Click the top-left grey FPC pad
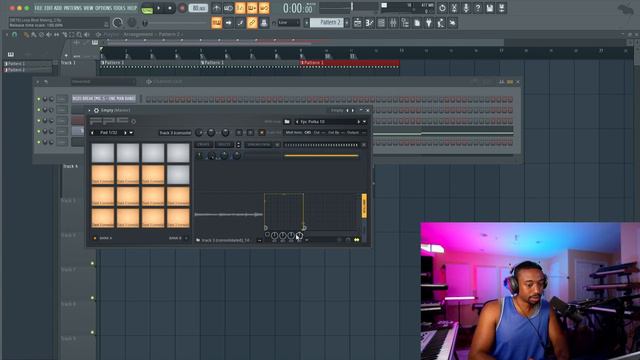 [x=103, y=153]
